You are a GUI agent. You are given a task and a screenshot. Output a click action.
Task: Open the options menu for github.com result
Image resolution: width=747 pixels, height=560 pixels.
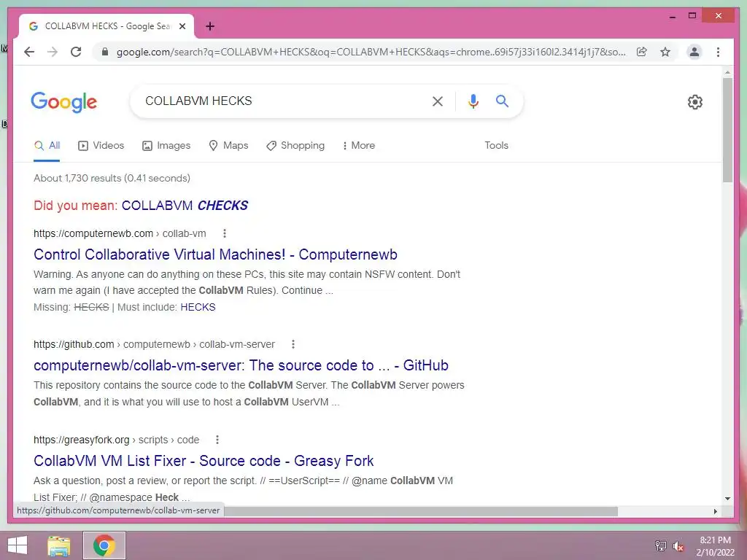coord(293,344)
